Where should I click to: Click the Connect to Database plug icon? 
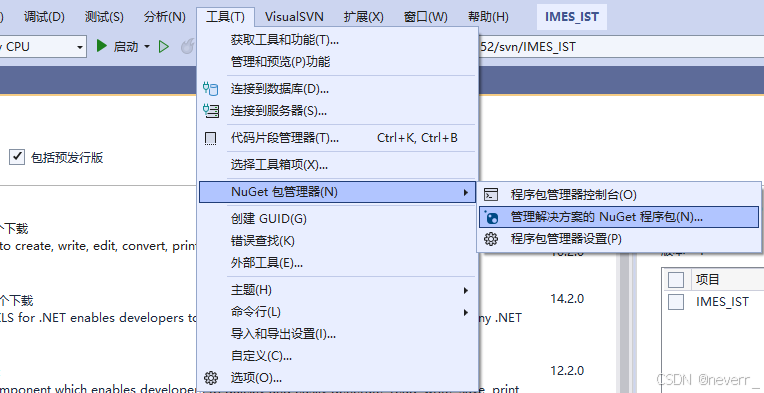(x=210, y=89)
